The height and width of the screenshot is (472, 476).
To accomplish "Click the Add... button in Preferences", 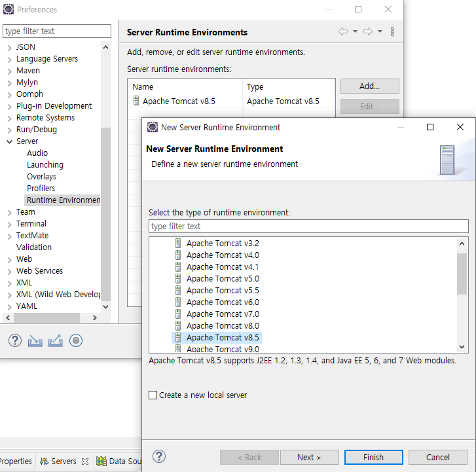I will 369,86.
